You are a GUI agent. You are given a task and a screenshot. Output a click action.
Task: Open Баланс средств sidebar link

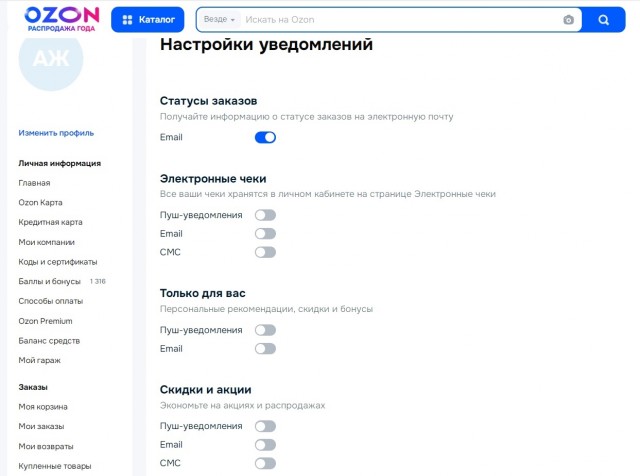click(49, 340)
